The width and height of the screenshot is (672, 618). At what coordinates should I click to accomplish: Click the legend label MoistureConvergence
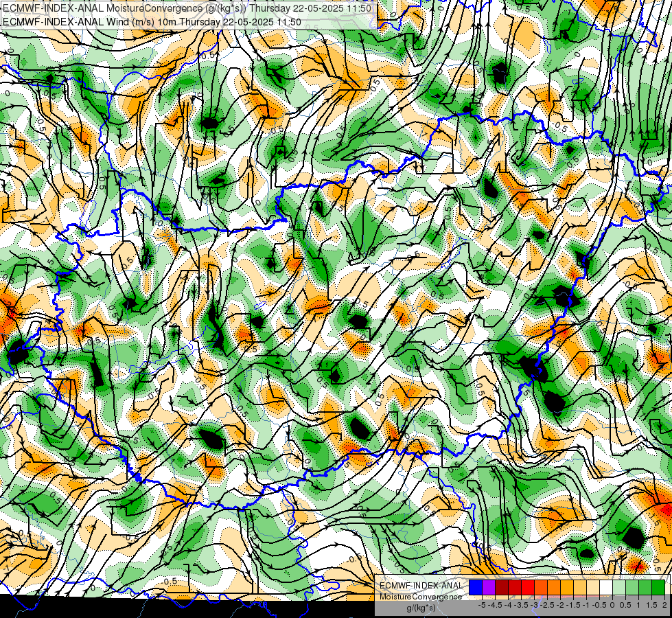(421, 597)
